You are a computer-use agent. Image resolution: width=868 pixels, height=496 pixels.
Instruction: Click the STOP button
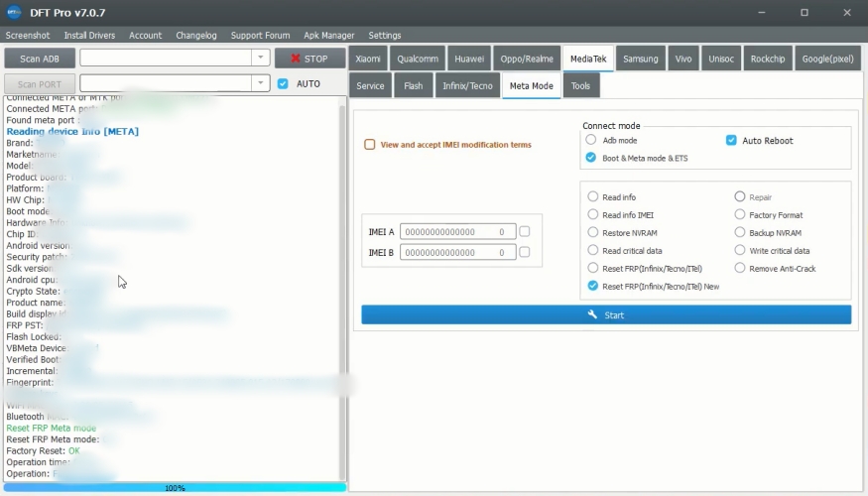[x=310, y=59]
